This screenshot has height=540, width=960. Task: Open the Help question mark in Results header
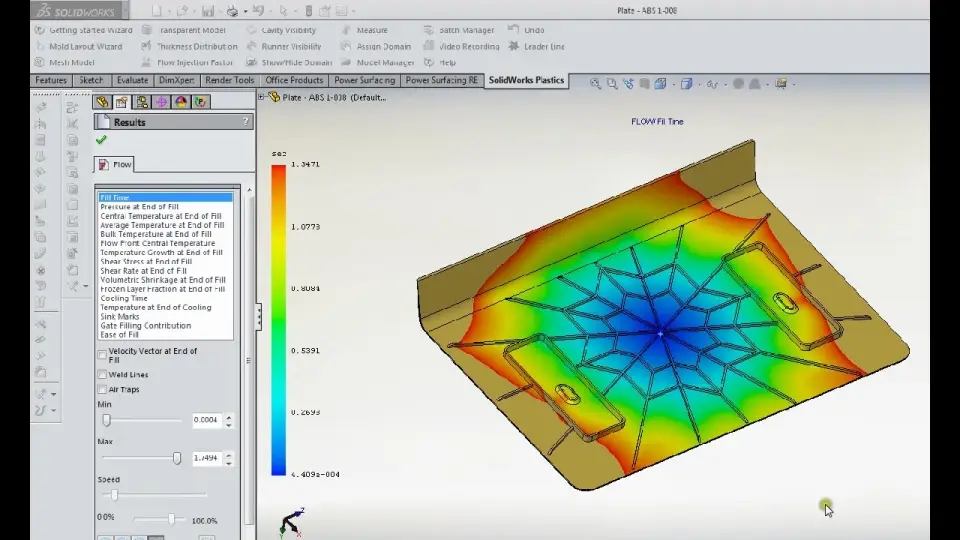click(246, 122)
